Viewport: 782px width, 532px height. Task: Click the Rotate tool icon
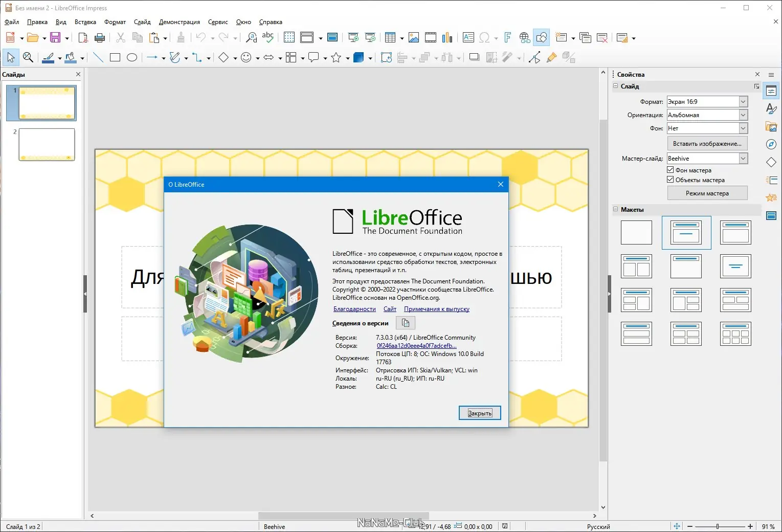coord(386,57)
